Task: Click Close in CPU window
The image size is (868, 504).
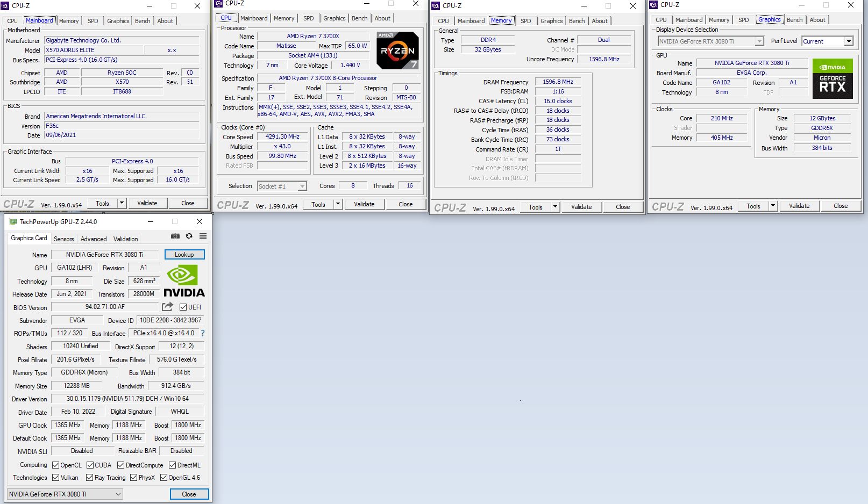Action: [x=405, y=204]
